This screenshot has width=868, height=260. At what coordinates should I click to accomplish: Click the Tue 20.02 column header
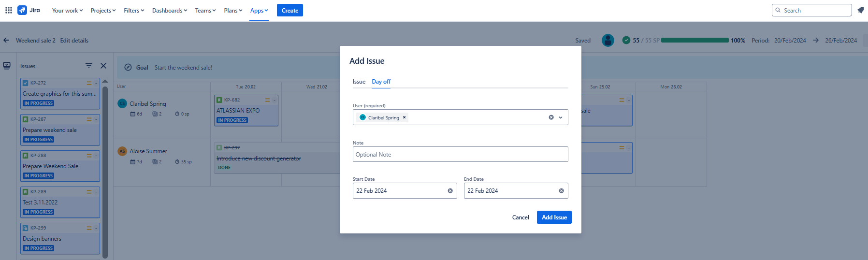tap(246, 87)
